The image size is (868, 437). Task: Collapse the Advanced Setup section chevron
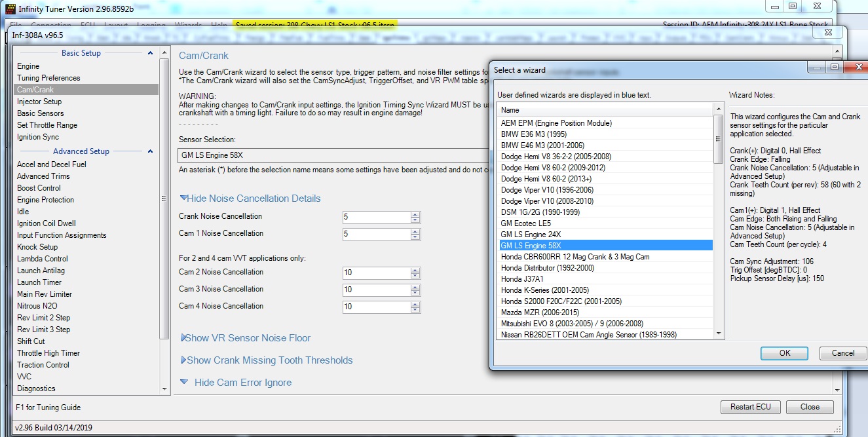click(150, 151)
